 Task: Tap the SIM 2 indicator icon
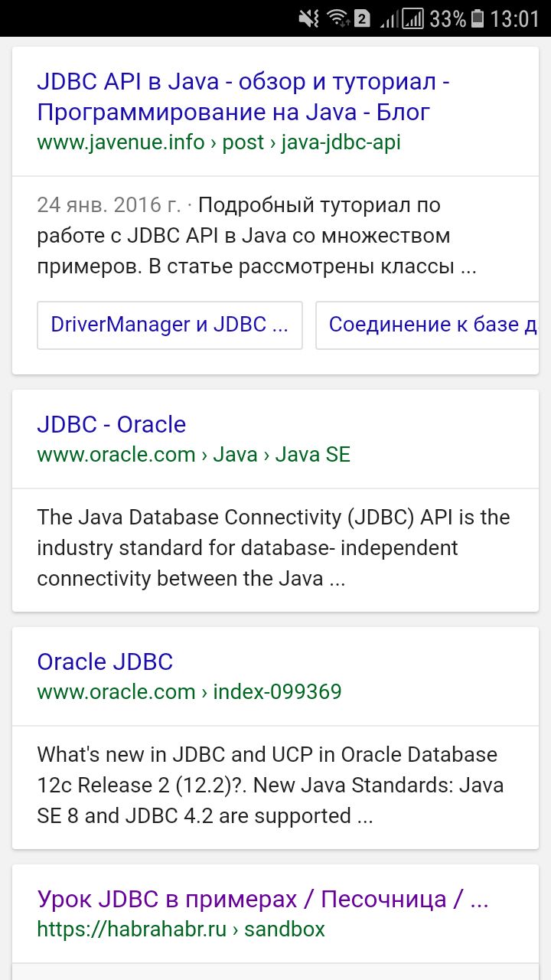[x=362, y=19]
